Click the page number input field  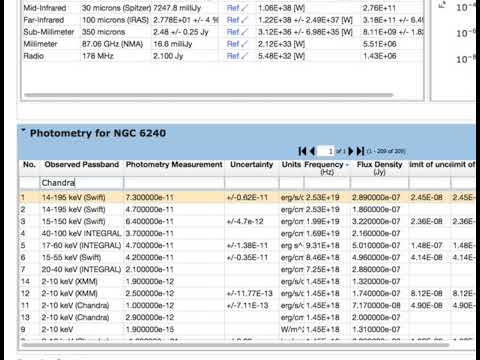coord(326,151)
